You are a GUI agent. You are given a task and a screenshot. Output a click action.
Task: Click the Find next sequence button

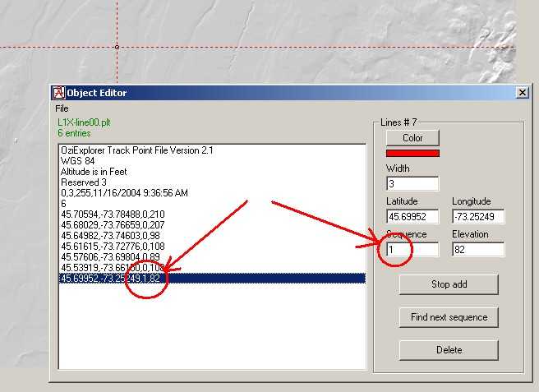pos(449,317)
